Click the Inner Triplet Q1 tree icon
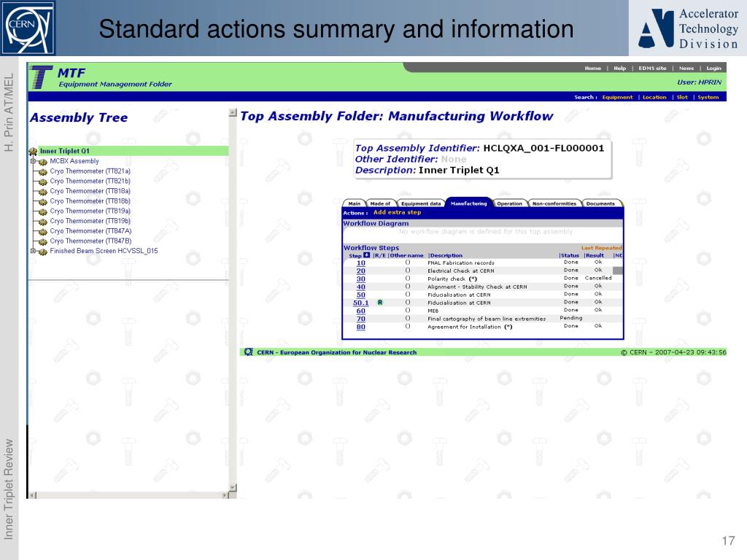Image resolution: width=747 pixels, height=560 pixels. click(x=33, y=152)
